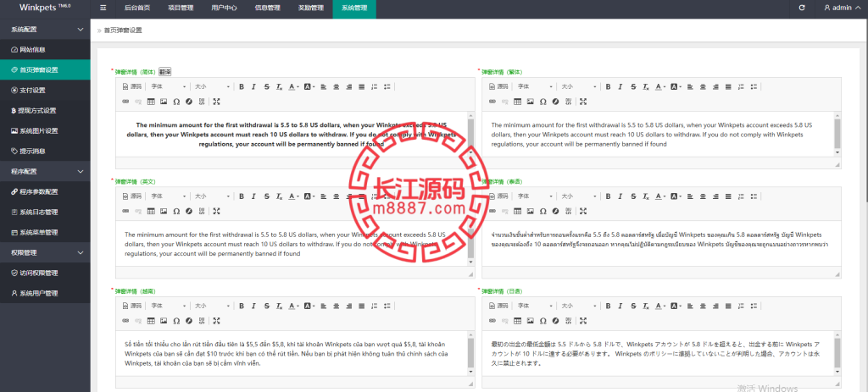The image size is (868, 392).
Task: Open the 大小 size dropdown in 简体 editor
Action: coord(212,87)
